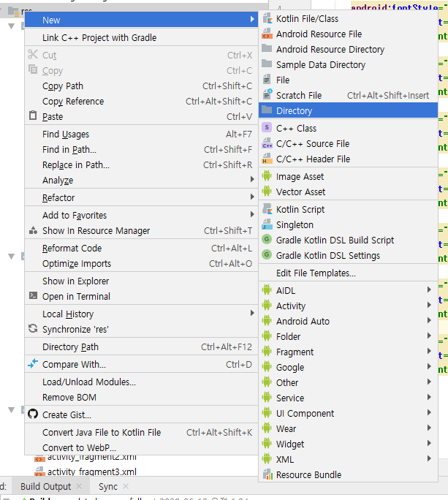Expand the Refactor submenu arrow
The width and height of the screenshot is (448, 500).
tap(252, 197)
